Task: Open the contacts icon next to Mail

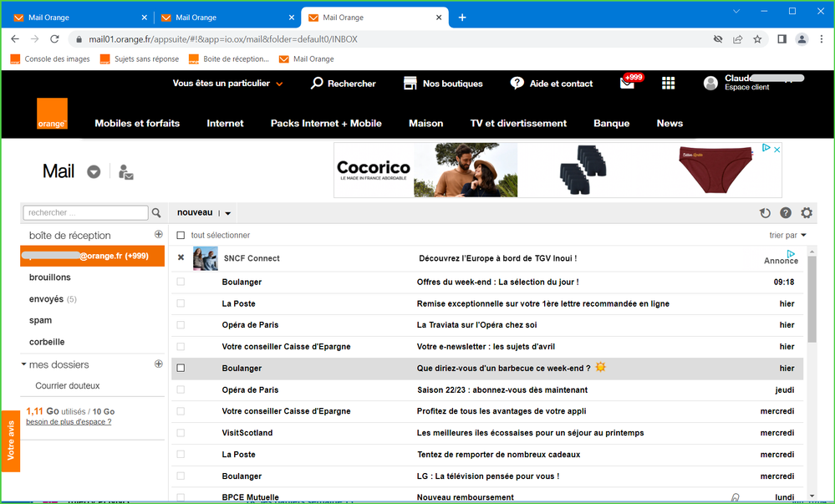Action: coord(126,172)
